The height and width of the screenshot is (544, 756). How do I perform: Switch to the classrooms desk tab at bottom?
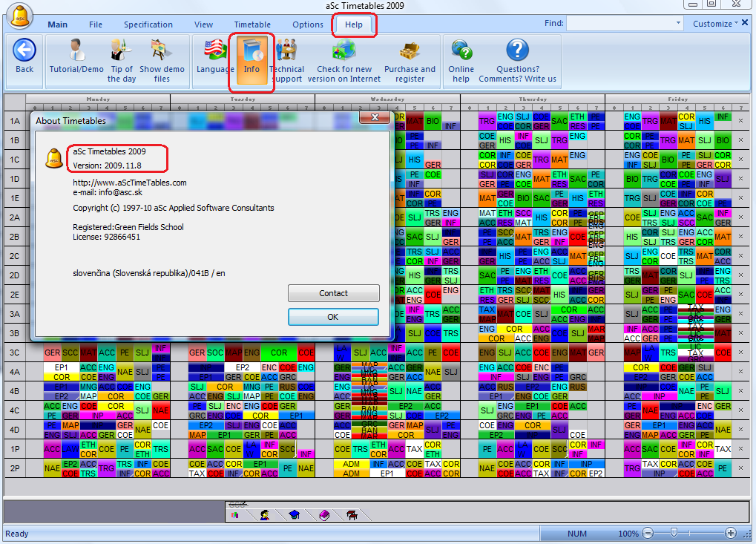click(351, 514)
